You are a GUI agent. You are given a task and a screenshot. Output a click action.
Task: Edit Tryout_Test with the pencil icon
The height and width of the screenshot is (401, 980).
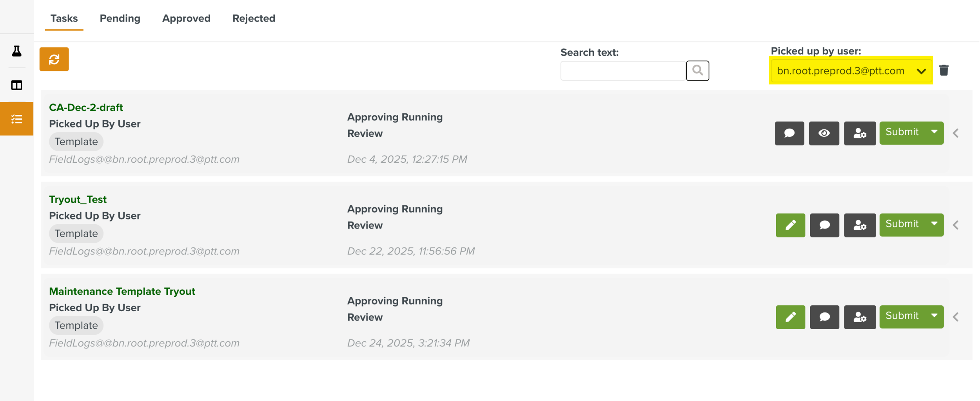pyautogui.click(x=790, y=225)
